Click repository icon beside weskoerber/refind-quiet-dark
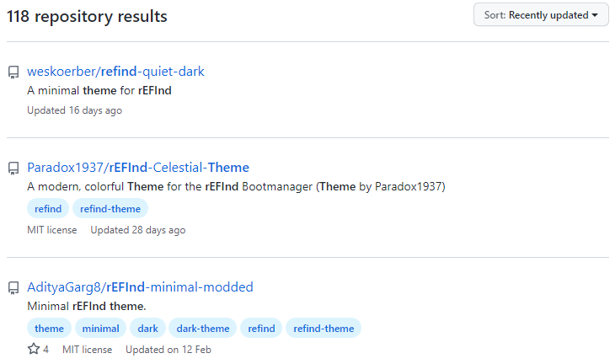The width and height of the screenshot is (615, 364). (13, 72)
